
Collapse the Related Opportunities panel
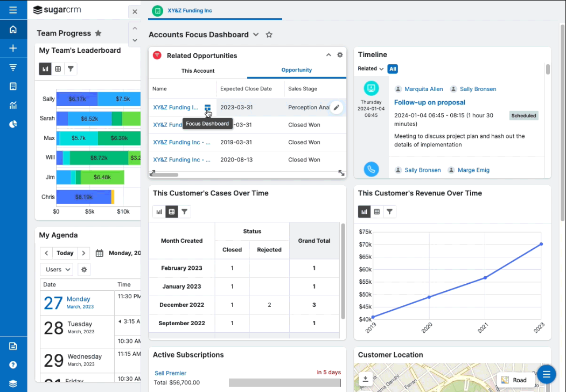pos(329,55)
